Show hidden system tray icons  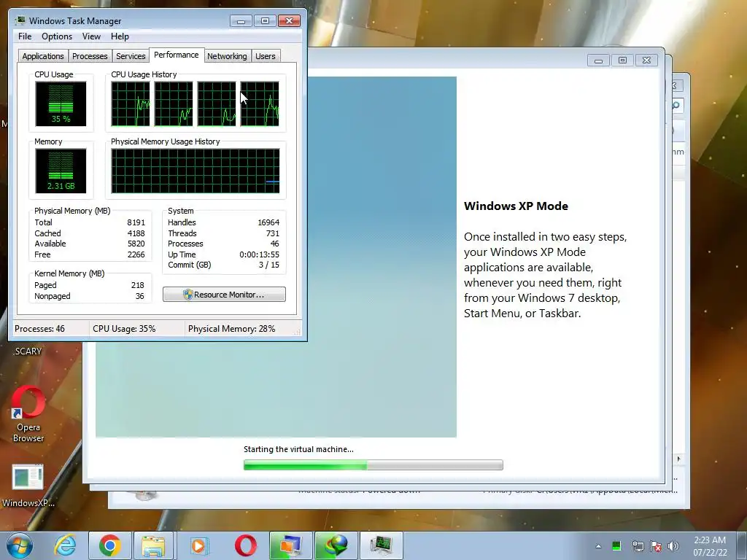[598, 546]
